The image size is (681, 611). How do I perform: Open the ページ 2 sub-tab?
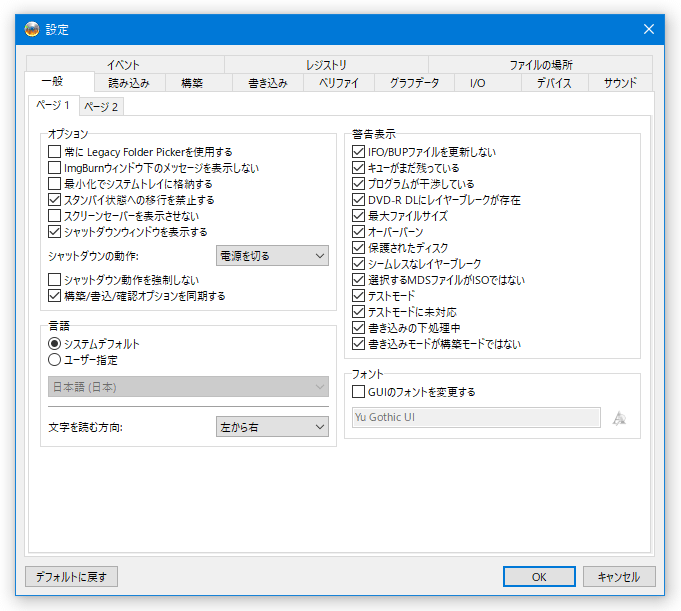101,106
